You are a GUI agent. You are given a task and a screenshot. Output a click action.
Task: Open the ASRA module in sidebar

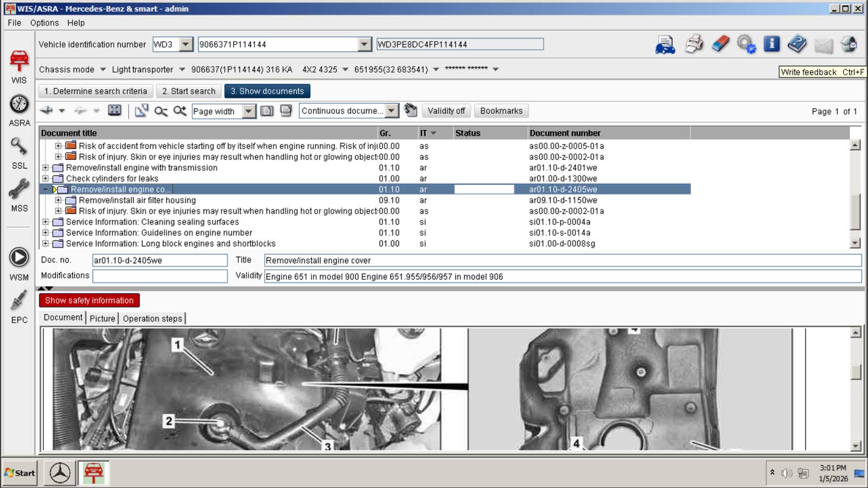(x=19, y=104)
